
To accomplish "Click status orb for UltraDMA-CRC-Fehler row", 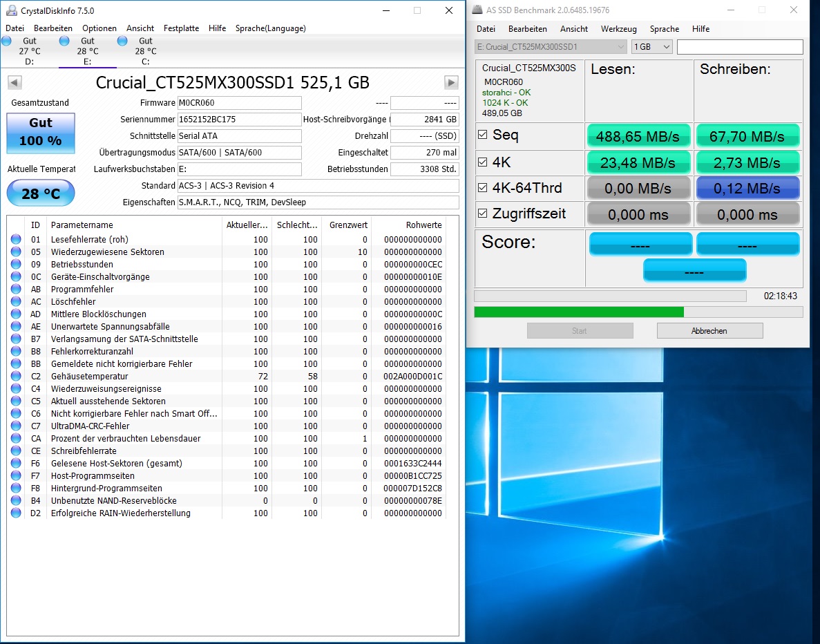I will pyautogui.click(x=16, y=426).
